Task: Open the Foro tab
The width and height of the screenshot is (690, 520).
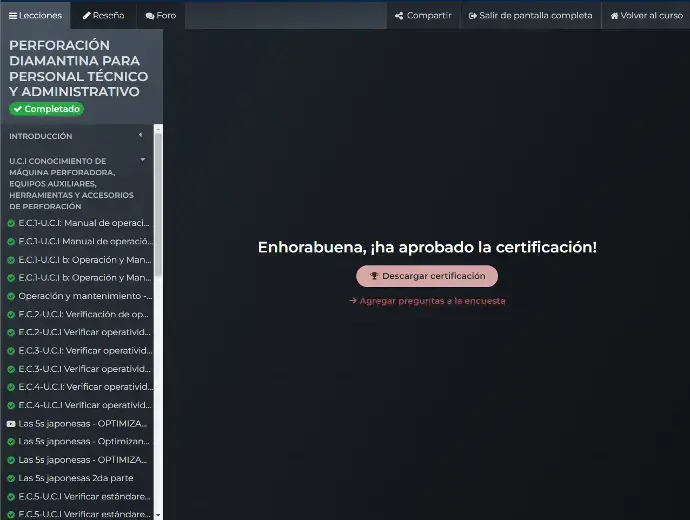Action: coord(160,15)
